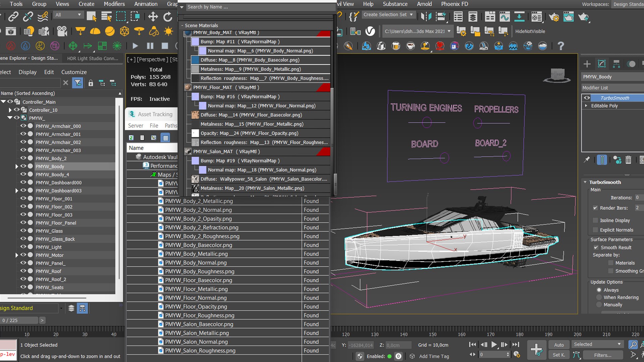This screenshot has height=362, width=644.
Task: Toggle TurboSmooth modifier visibility eye
Action: [x=587, y=98]
